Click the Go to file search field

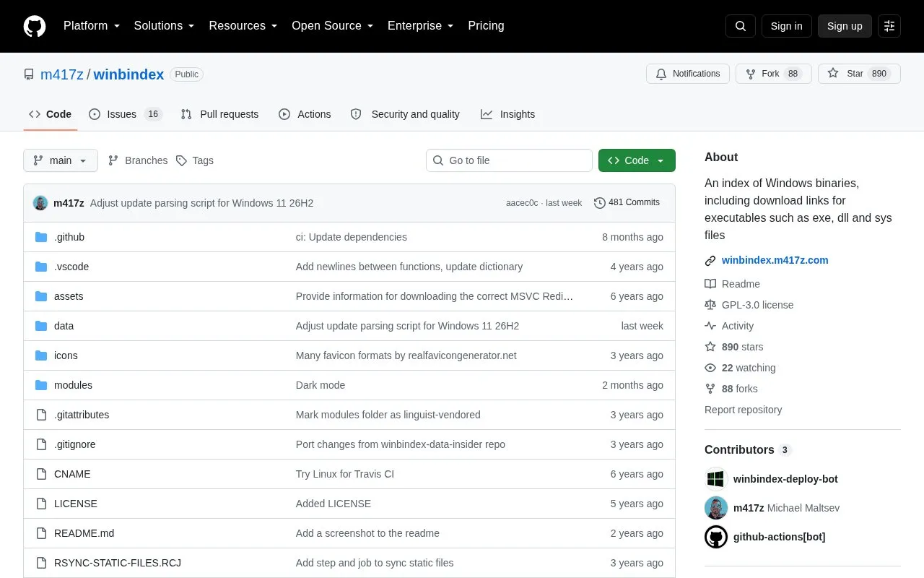pos(509,160)
